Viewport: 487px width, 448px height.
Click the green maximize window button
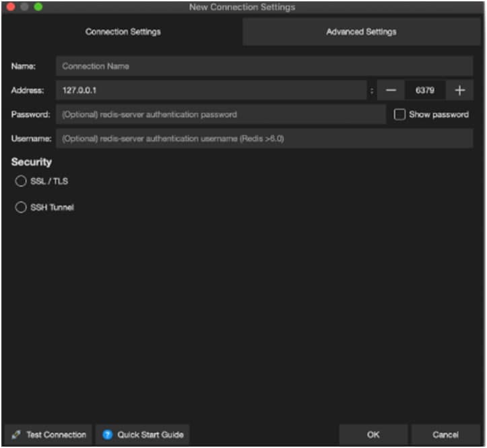pyautogui.click(x=38, y=7)
